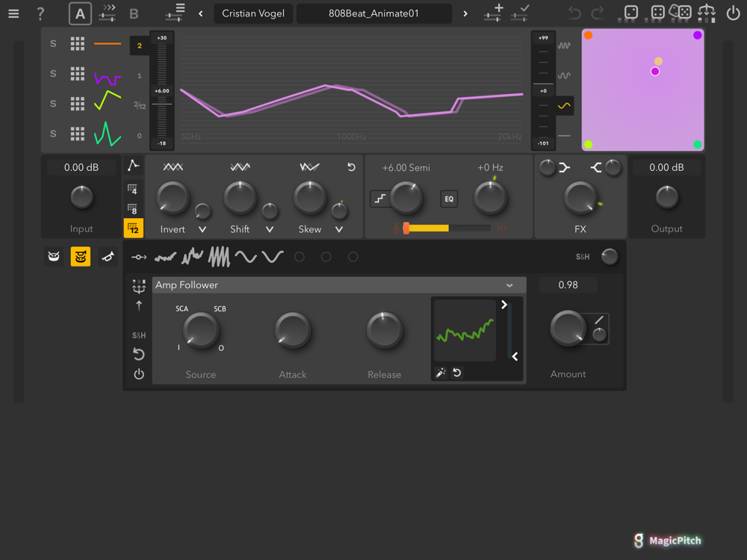Go to previous preset

click(200, 13)
